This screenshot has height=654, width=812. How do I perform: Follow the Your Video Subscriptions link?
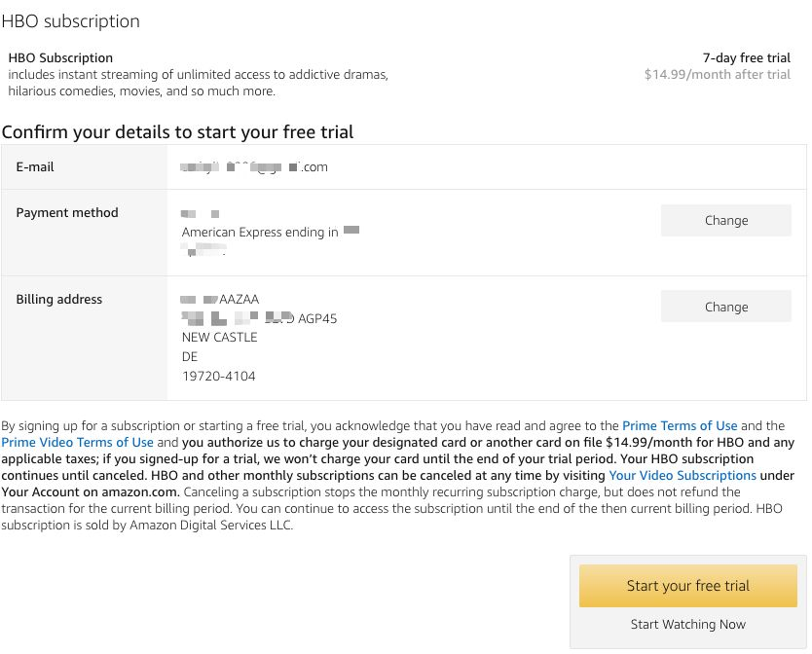682,476
